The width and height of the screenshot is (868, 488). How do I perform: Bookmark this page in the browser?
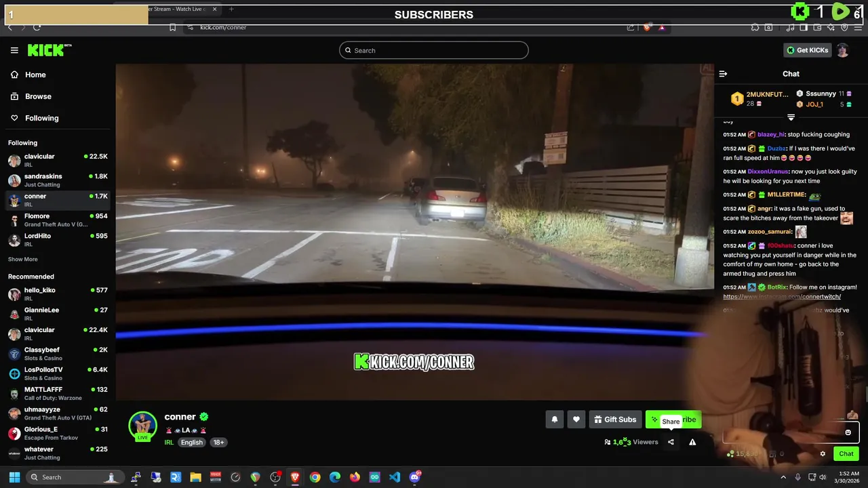[x=172, y=27]
